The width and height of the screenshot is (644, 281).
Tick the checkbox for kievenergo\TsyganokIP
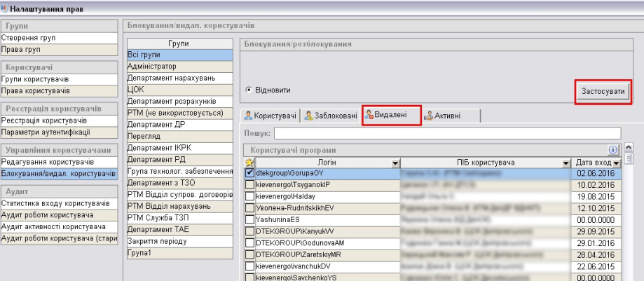click(x=249, y=184)
